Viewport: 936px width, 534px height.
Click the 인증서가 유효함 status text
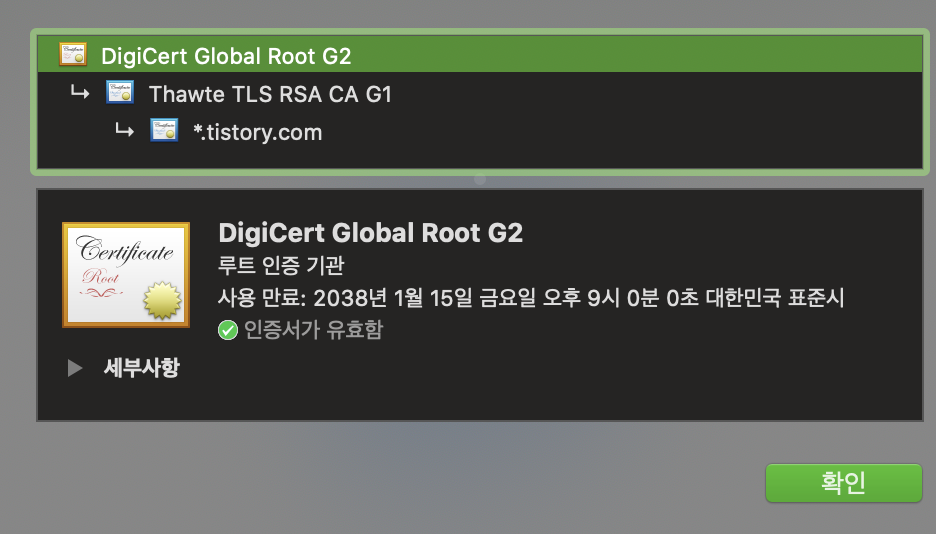tap(313, 329)
